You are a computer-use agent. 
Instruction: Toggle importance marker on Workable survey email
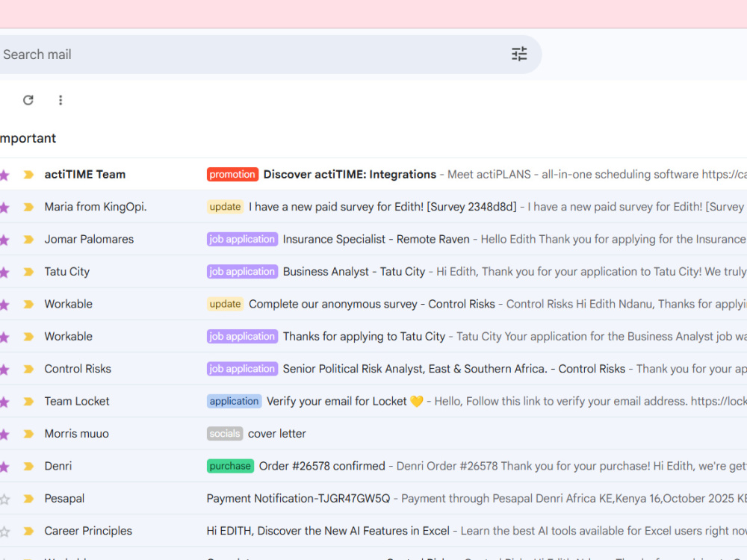(28, 305)
